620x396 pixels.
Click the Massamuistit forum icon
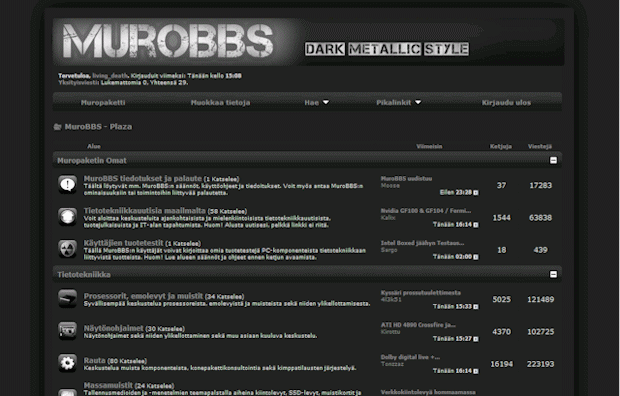click(x=68, y=392)
